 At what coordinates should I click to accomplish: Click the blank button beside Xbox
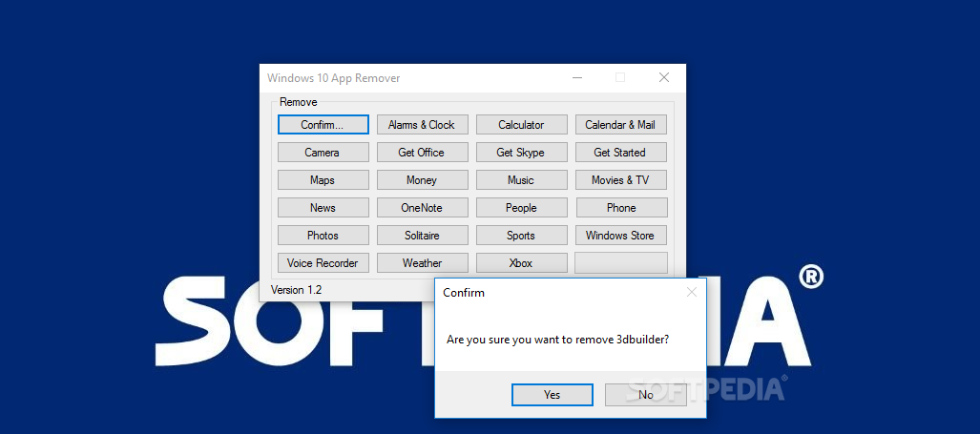coord(620,263)
